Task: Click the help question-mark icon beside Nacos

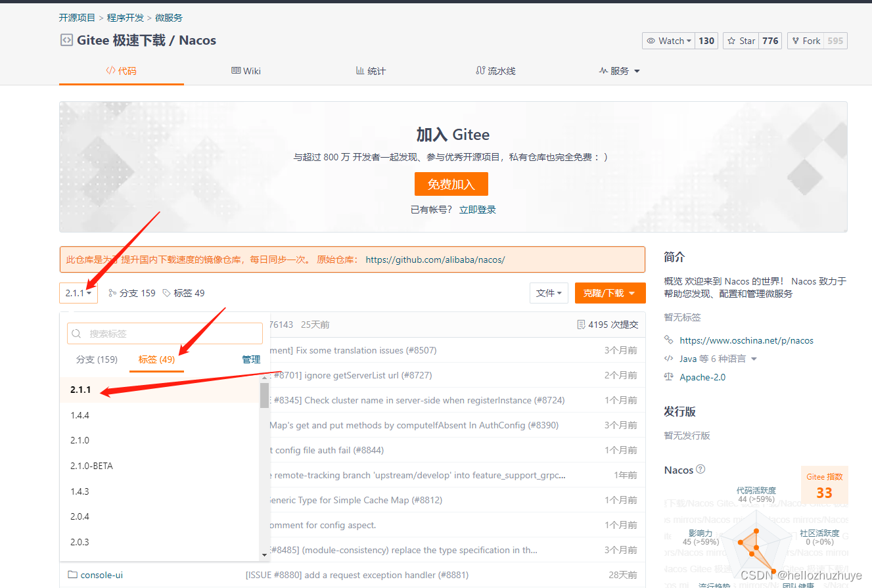Action: point(700,469)
